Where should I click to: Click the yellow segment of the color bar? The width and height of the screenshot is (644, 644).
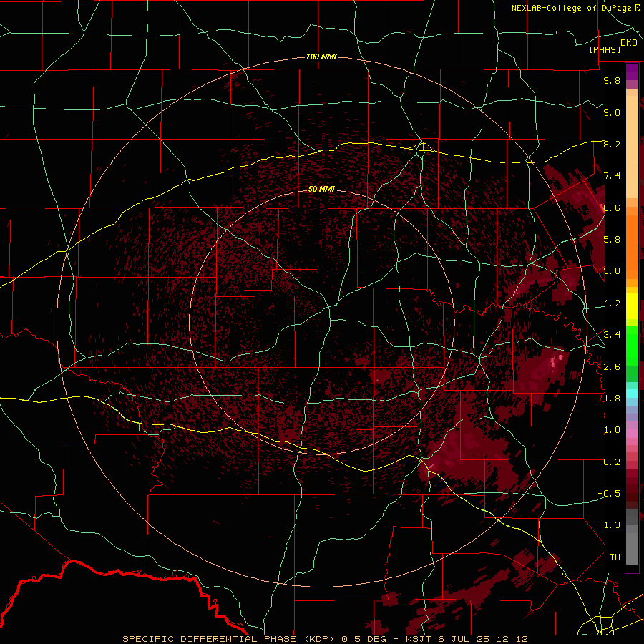pos(632,306)
